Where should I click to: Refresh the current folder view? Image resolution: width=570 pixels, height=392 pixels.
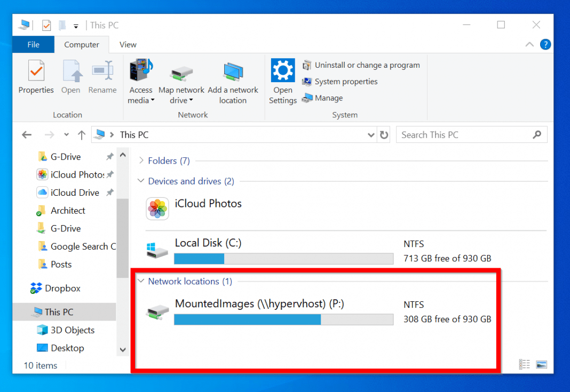[384, 134]
